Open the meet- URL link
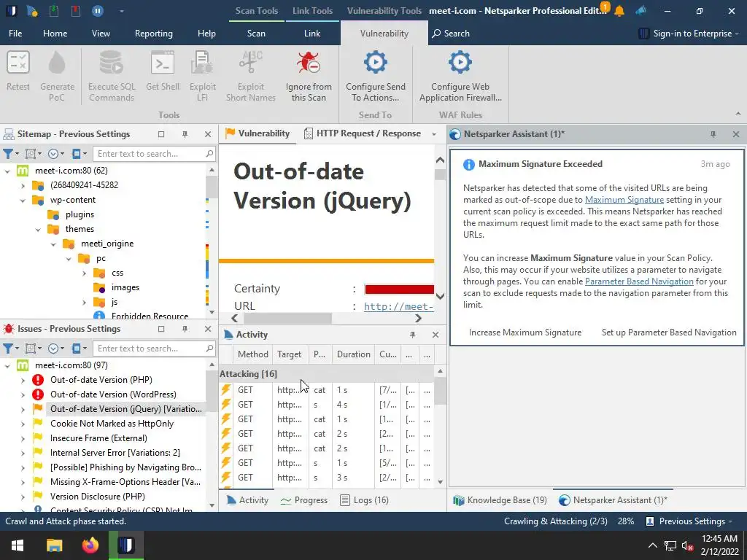The width and height of the screenshot is (747, 560). click(x=399, y=306)
